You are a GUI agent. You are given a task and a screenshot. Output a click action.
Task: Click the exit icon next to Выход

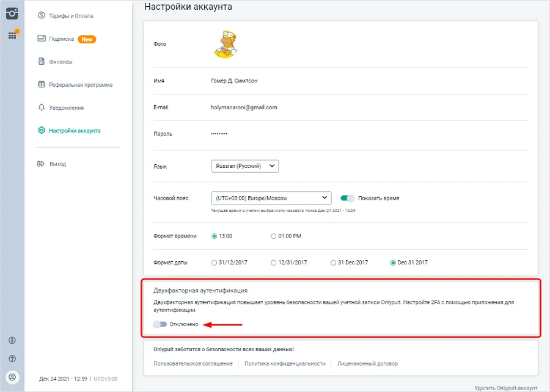click(42, 164)
